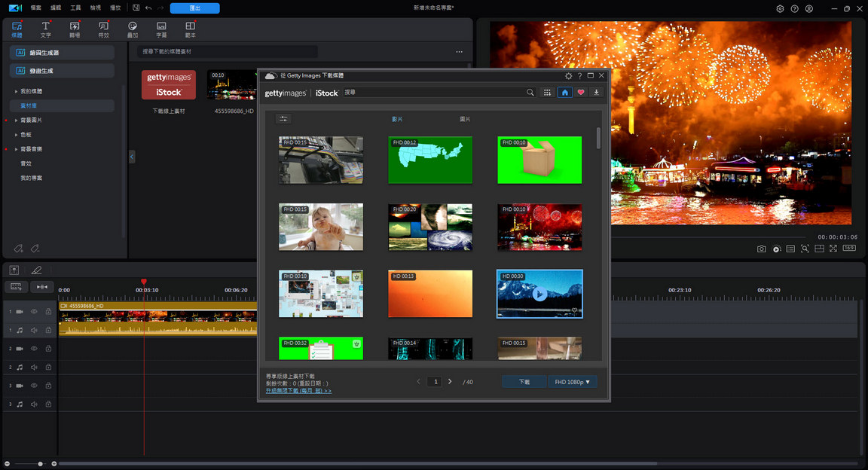Expand the 背景音樂 category arrow
This screenshot has width=868, height=470.
(x=17, y=149)
